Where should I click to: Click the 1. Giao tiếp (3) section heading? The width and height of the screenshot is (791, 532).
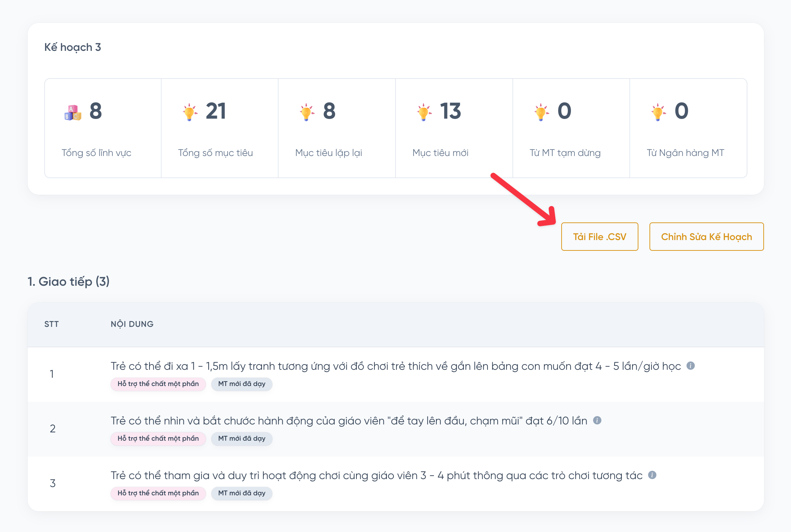69,282
